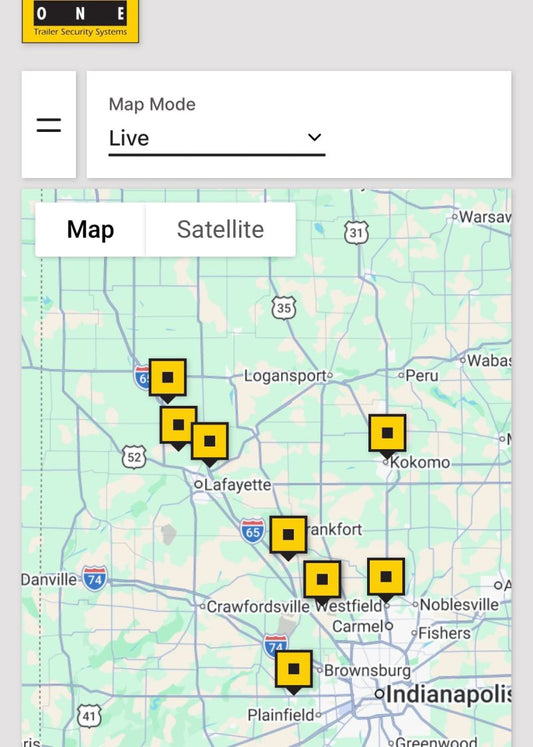The height and width of the screenshot is (747, 533).
Task: Switch to the Map view tab
Action: pos(91,230)
